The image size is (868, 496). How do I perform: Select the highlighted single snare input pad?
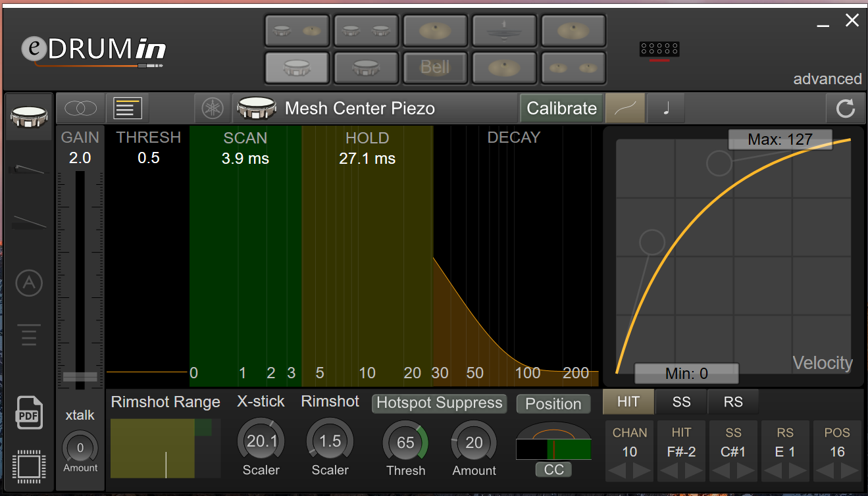click(x=297, y=67)
